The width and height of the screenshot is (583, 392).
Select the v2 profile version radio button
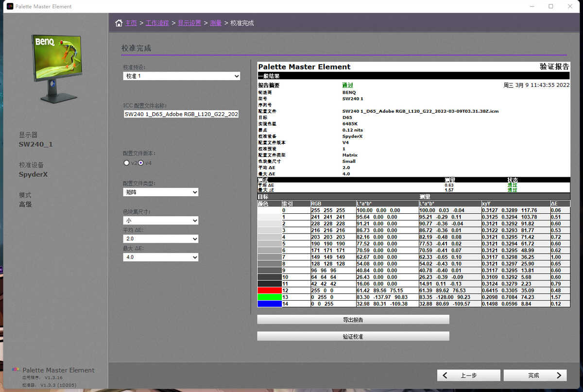point(126,163)
